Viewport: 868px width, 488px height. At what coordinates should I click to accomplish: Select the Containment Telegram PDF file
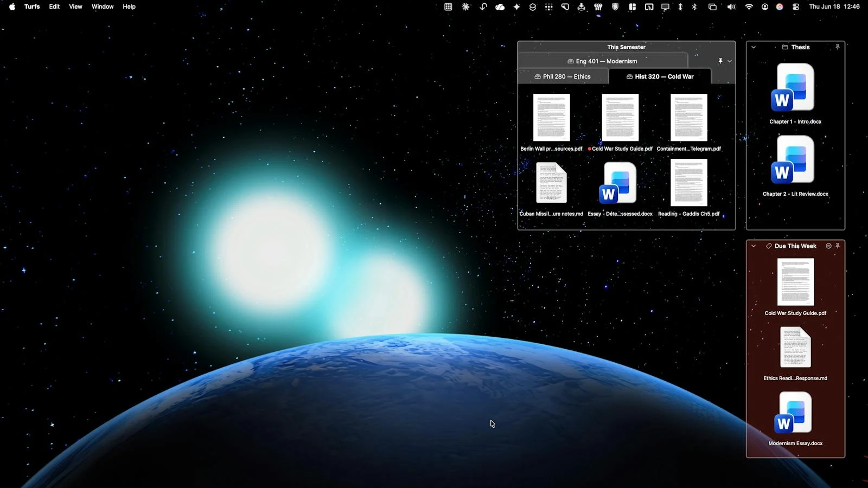coord(689,118)
